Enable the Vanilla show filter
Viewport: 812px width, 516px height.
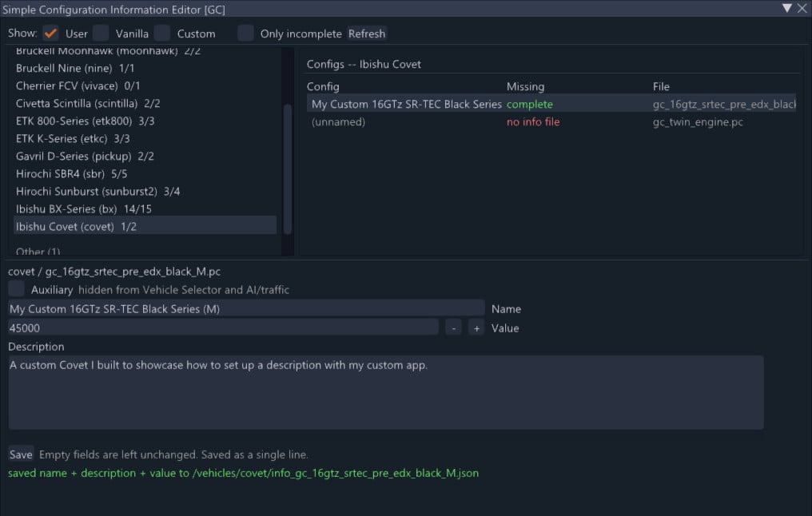(x=101, y=33)
